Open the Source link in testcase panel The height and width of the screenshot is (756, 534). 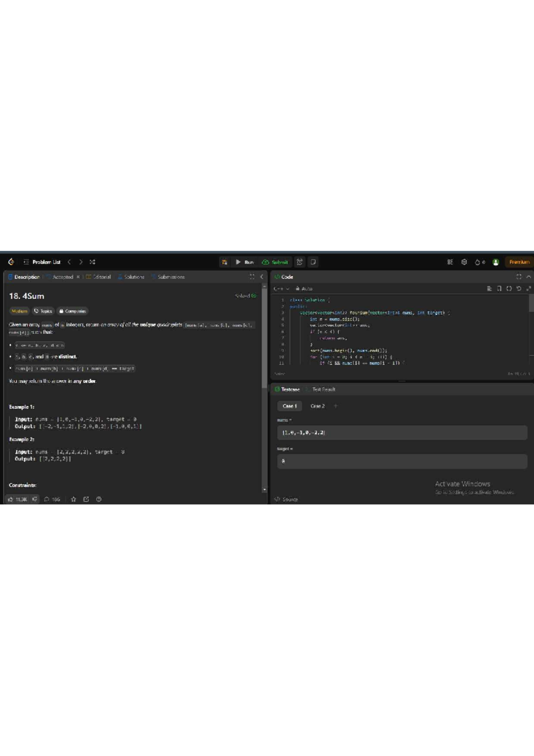point(286,499)
